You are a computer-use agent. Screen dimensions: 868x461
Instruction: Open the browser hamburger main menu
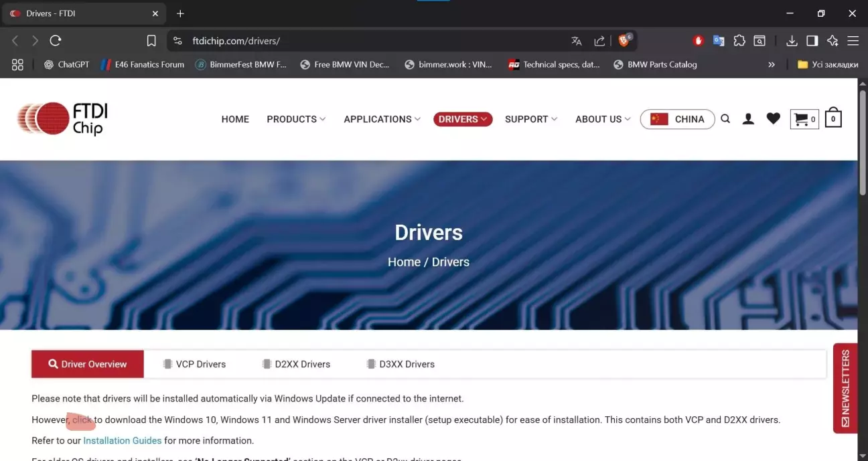(x=853, y=41)
